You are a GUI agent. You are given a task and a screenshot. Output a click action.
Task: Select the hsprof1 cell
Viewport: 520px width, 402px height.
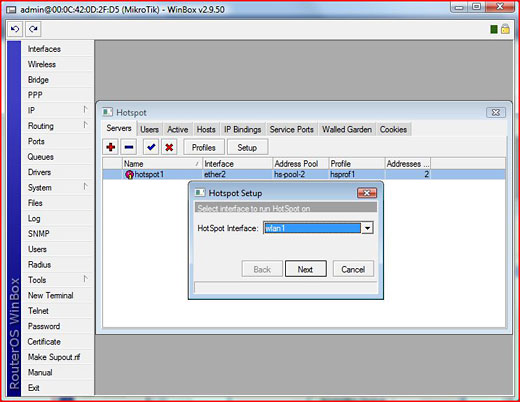[x=357, y=174]
